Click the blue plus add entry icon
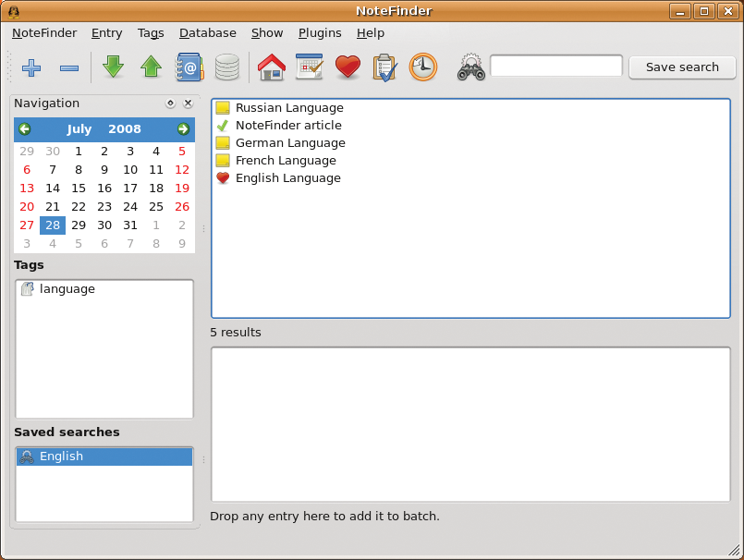This screenshot has height=560, width=744. (x=31, y=67)
